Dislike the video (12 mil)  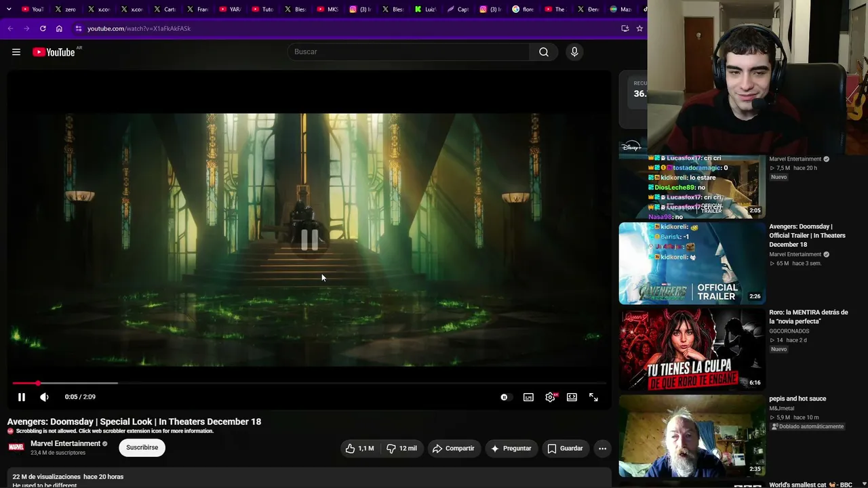401,448
